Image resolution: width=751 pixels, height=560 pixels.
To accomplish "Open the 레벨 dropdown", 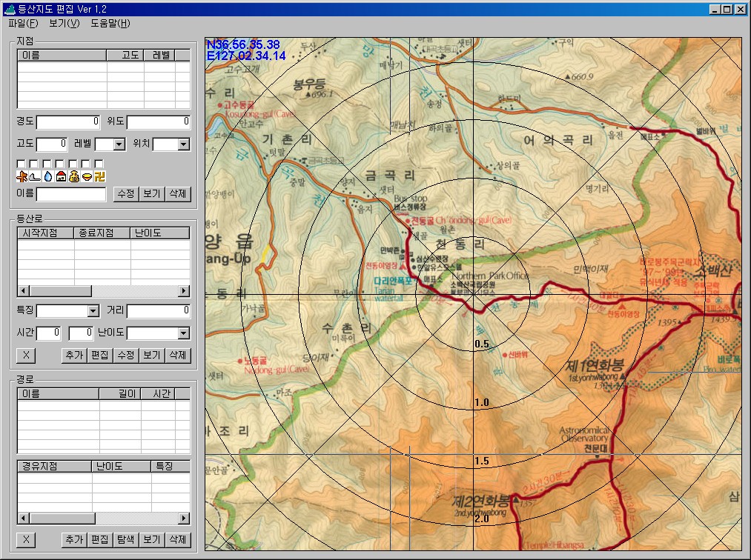I will (119, 144).
